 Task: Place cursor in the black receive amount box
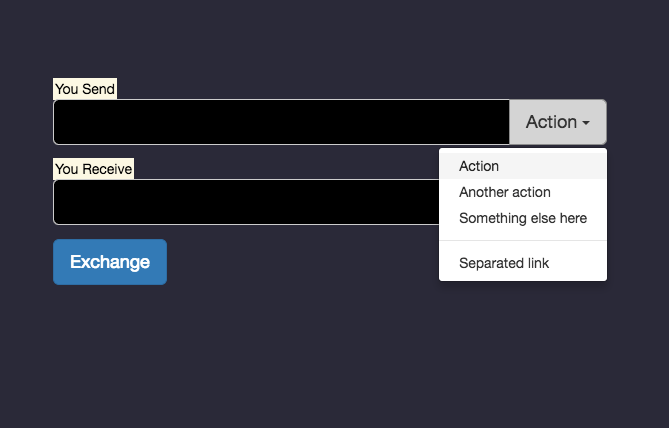[x=245, y=202]
